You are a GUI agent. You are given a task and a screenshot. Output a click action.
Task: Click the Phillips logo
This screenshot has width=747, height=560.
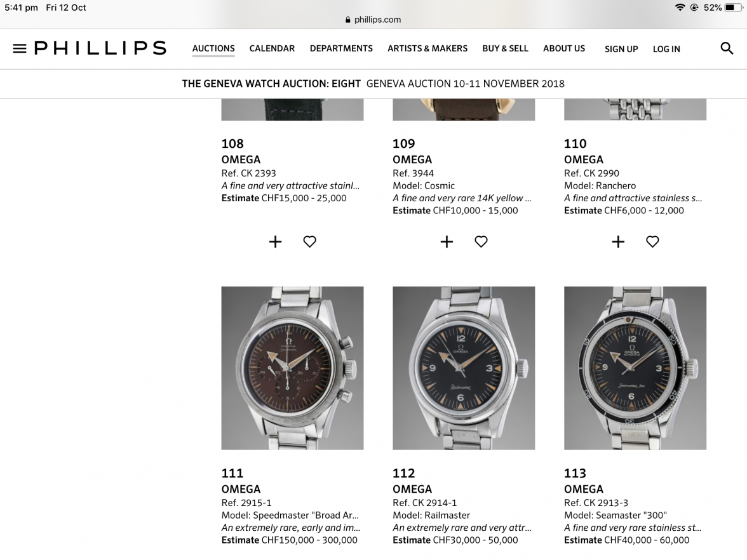(100, 48)
